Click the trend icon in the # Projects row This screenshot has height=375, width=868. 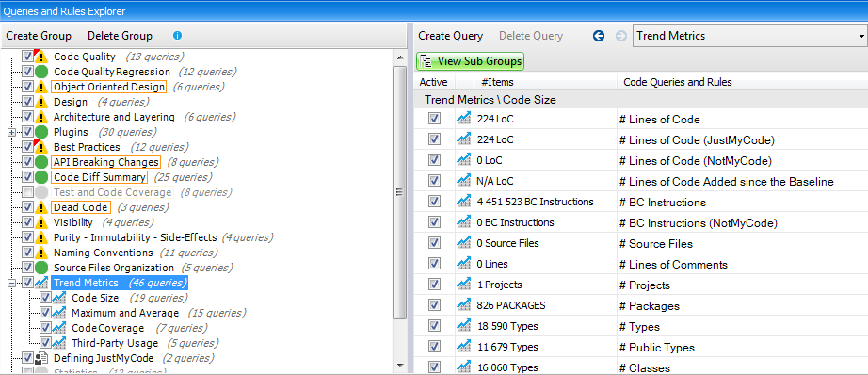pos(463,285)
